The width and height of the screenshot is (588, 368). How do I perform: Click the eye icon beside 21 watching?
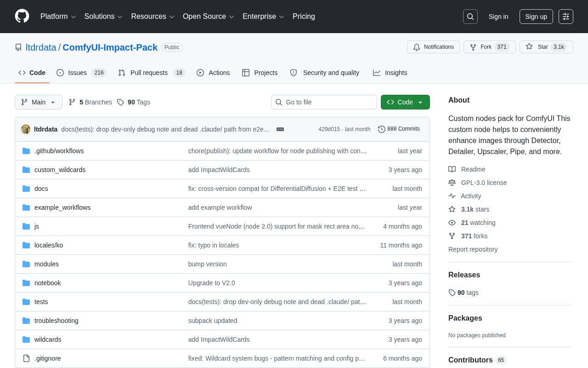click(452, 223)
